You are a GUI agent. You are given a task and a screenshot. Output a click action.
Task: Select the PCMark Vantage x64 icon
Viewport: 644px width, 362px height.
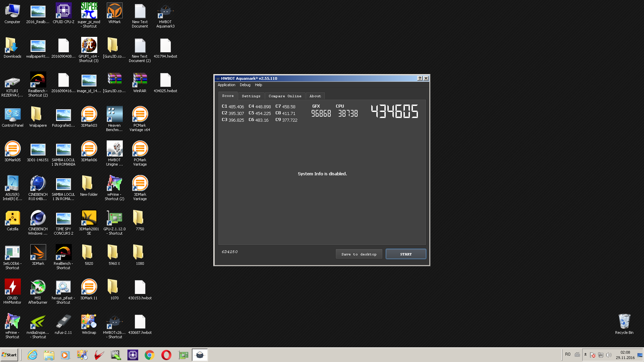[140, 119]
